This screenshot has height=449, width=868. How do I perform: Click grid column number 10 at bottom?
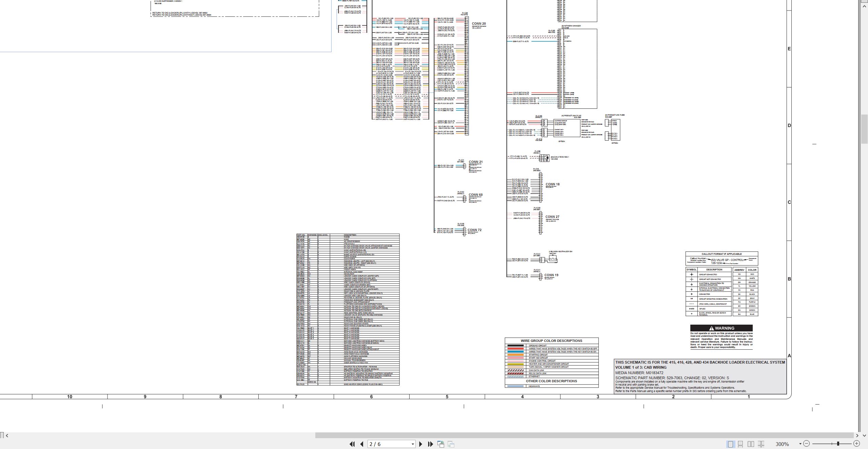coord(70,397)
